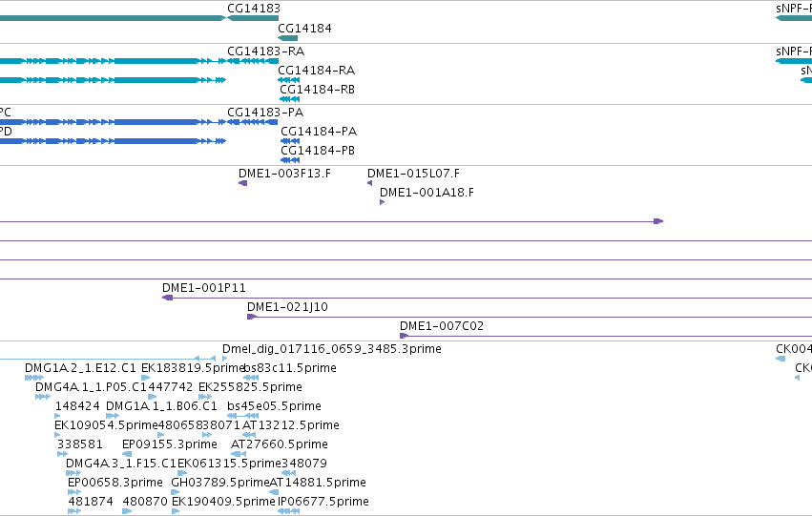Viewport: 812px width, 516px height.
Task: Click the 481874 EST label
Action: (91, 502)
